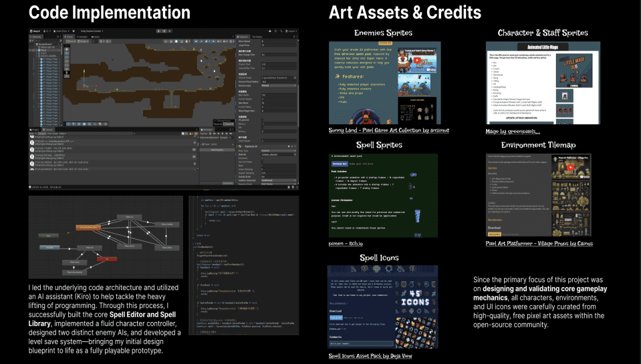Select the Scale tool in Scene overlay
Screen dimensions: 641x364
click(67, 61)
